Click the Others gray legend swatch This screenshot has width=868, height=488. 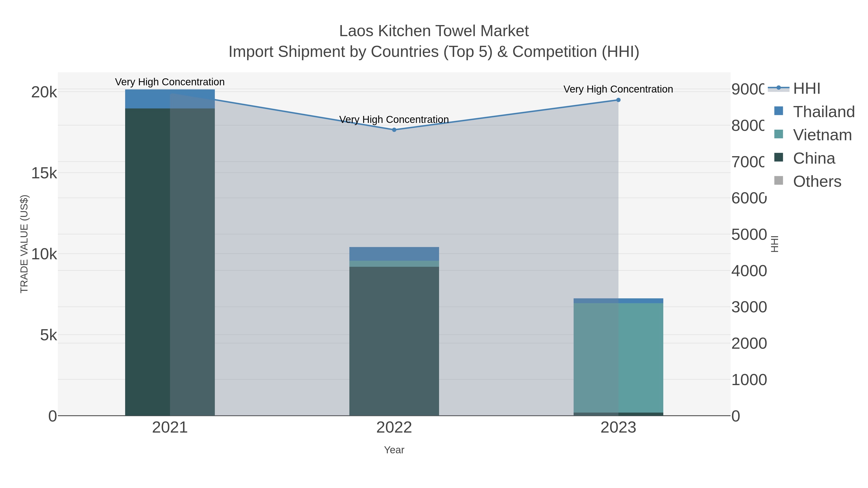pos(779,180)
